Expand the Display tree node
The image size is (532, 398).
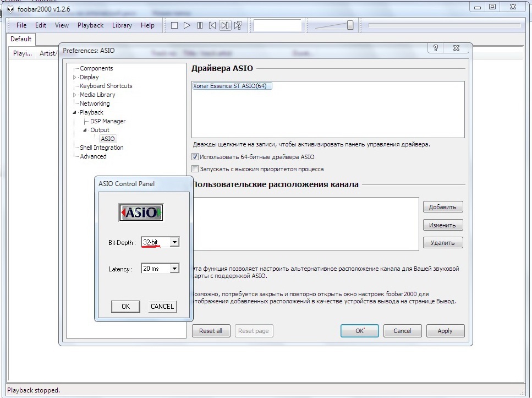tap(75, 77)
